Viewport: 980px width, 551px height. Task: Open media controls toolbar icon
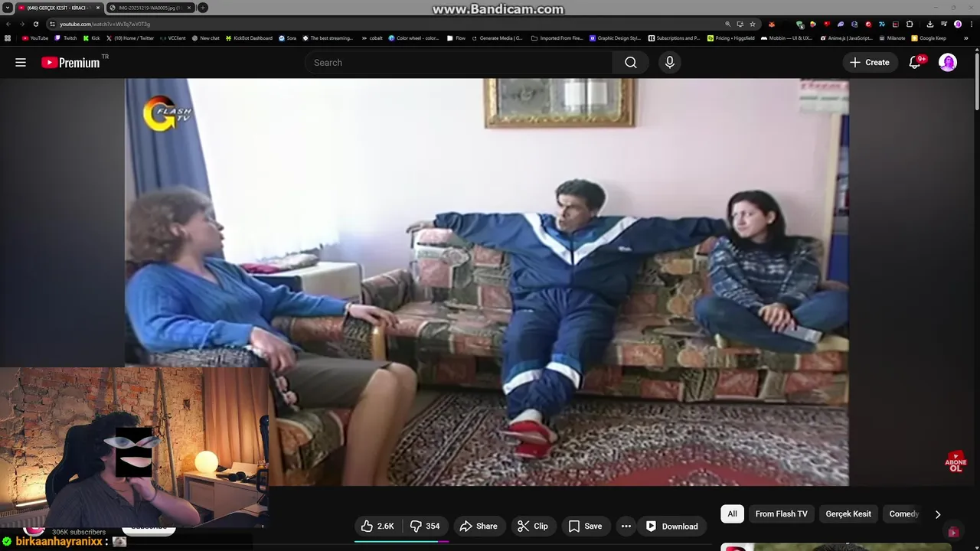(944, 24)
